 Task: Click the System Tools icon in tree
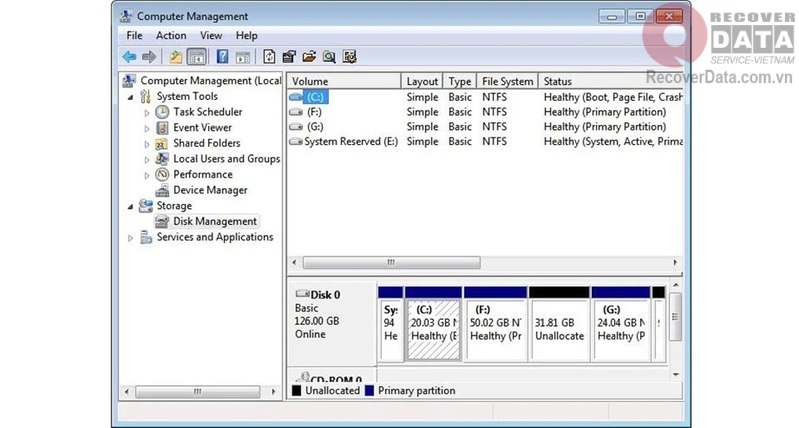(x=146, y=96)
